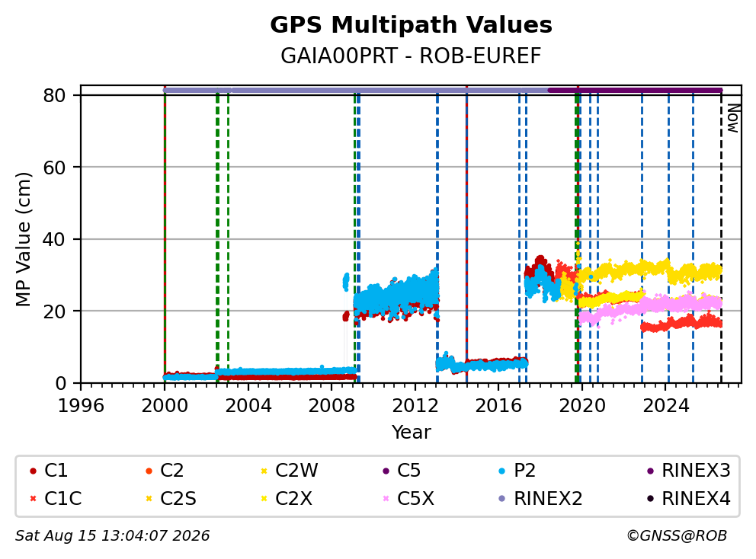
Task: Click the P2 legend entry
Action: pyautogui.click(x=517, y=471)
